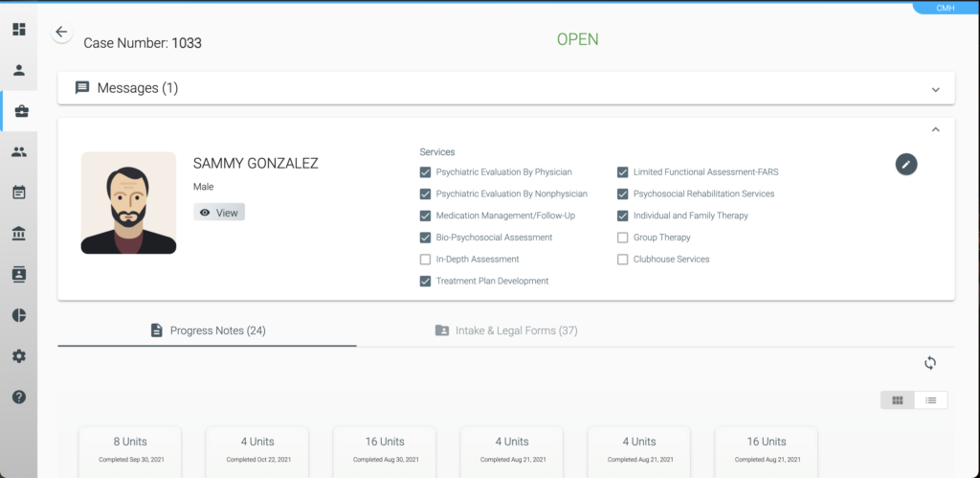
Task: Open the pie chart reports icon
Action: click(x=18, y=315)
